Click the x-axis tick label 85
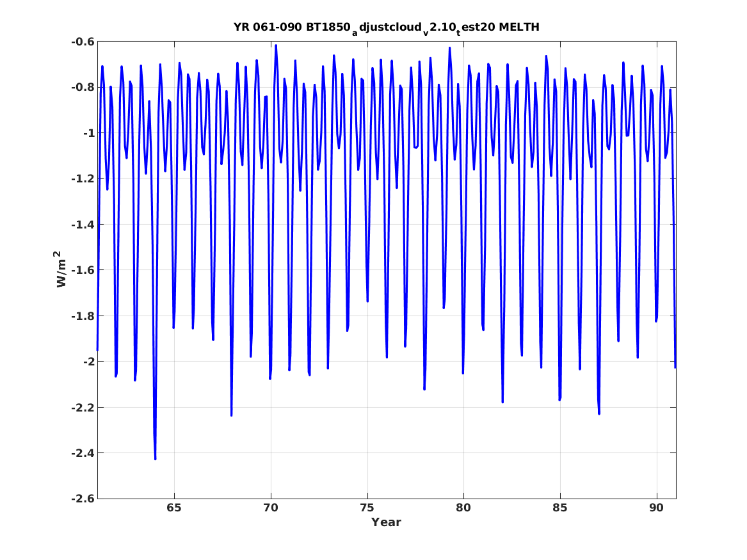 click(560, 508)
